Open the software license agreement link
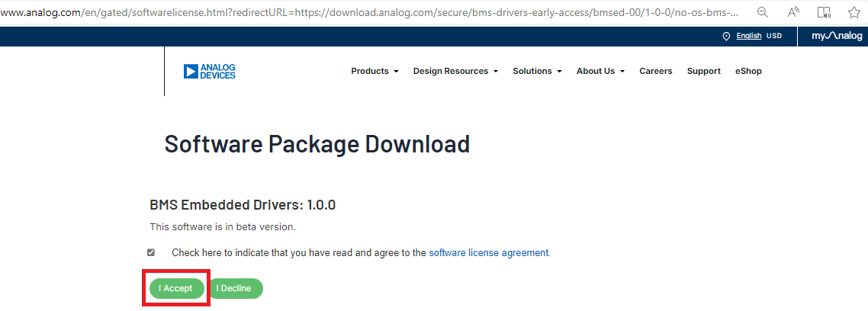 [489, 253]
